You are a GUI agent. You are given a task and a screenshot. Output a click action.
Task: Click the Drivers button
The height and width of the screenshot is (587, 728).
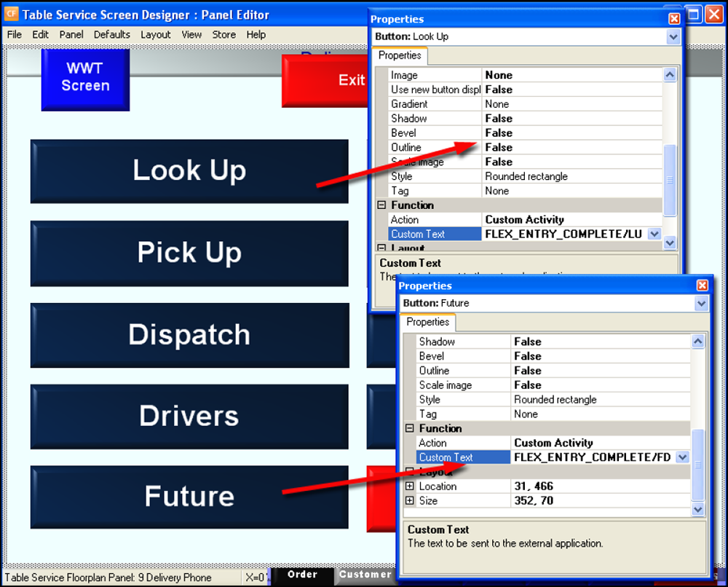point(189,416)
